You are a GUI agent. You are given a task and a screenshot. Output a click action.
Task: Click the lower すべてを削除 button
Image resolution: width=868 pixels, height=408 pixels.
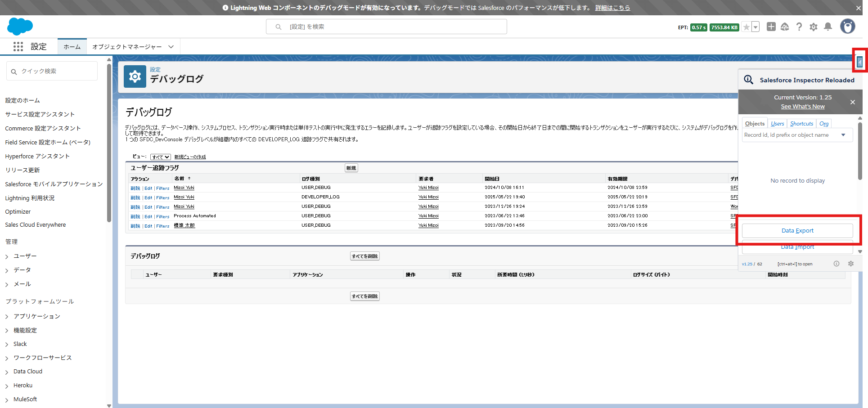[365, 296]
